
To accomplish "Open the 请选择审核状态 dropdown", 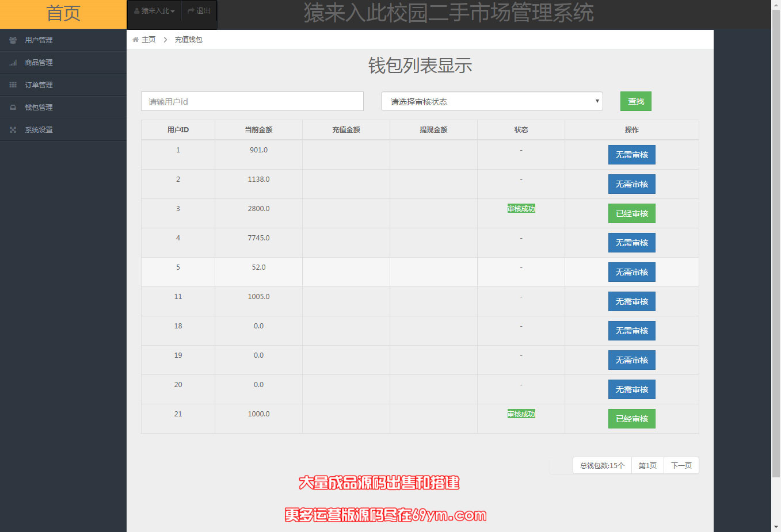I will 492,102.
